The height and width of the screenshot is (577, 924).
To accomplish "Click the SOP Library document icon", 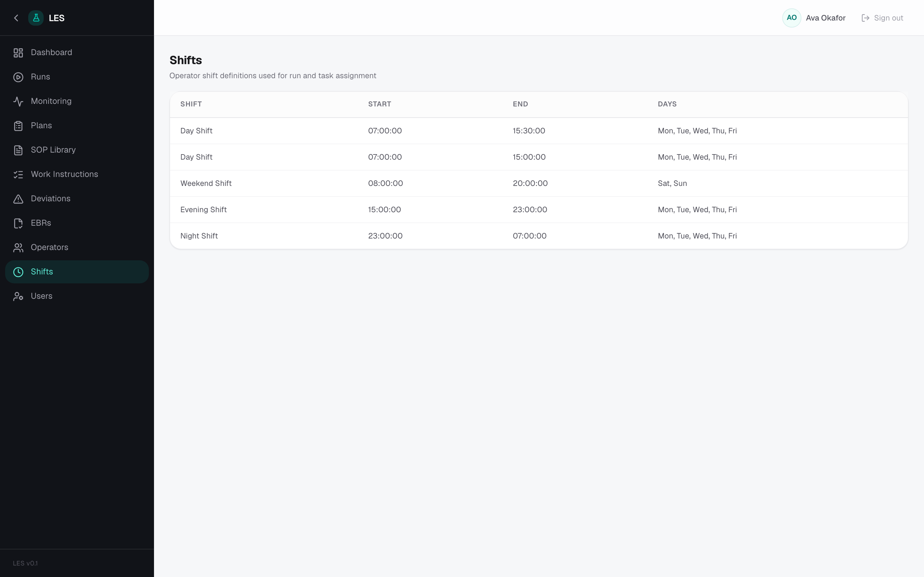I will (x=18, y=150).
